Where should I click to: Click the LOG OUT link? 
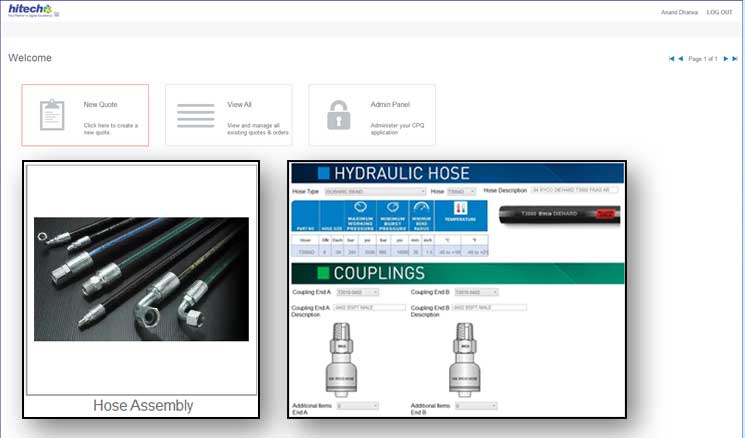(719, 12)
